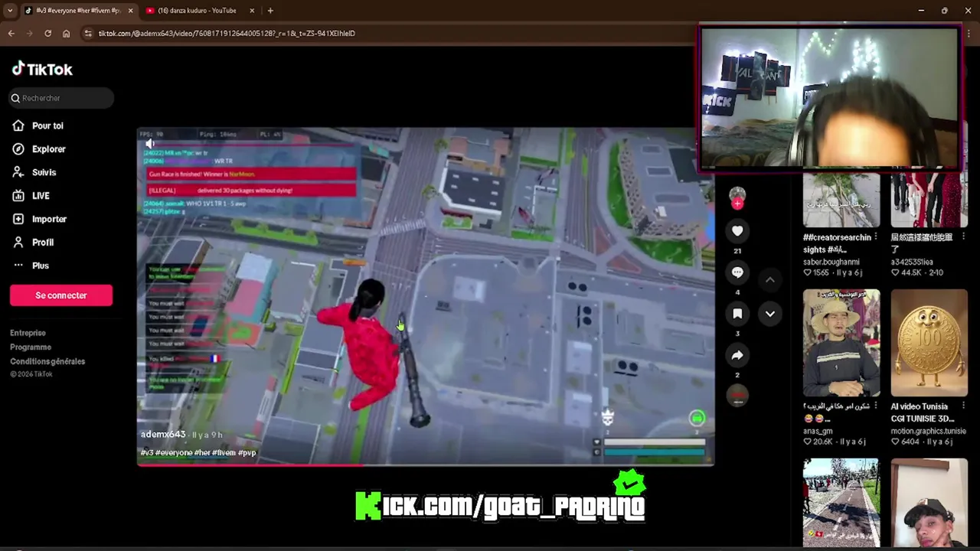The image size is (980, 551).
Task: Open the circular sticker icon below share
Action: click(x=737, y=395)
